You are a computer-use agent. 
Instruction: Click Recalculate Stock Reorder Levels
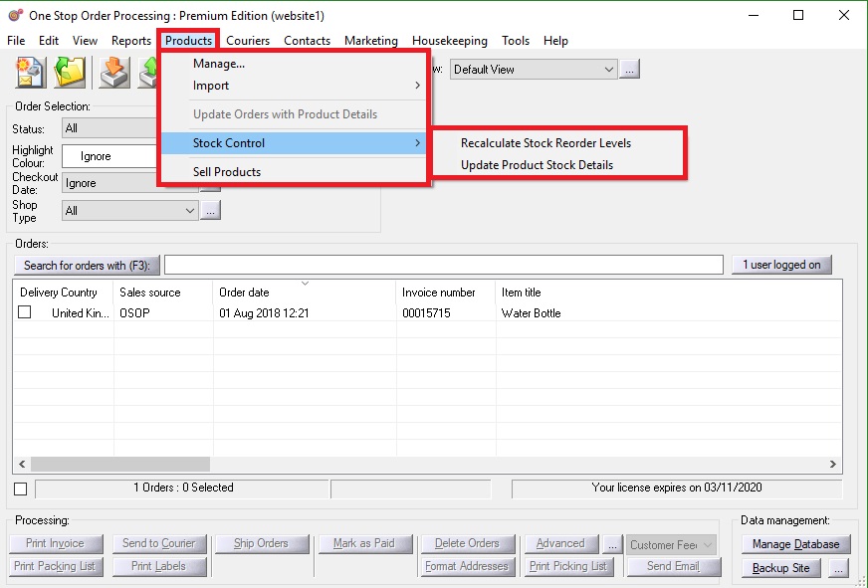click(558, 142)
